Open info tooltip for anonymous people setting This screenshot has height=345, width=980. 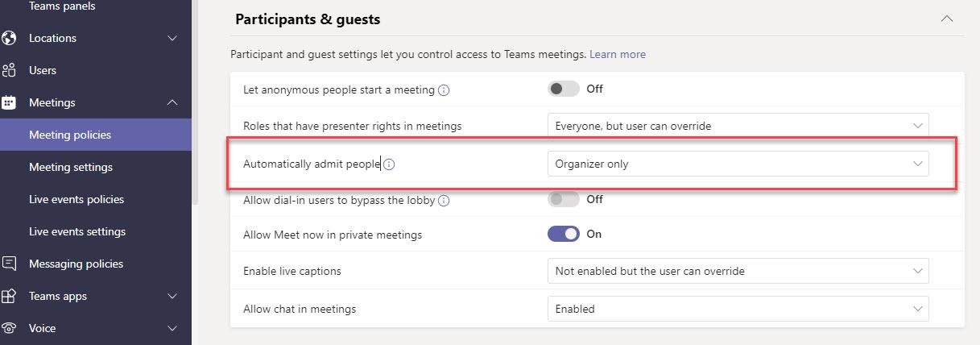444,90
